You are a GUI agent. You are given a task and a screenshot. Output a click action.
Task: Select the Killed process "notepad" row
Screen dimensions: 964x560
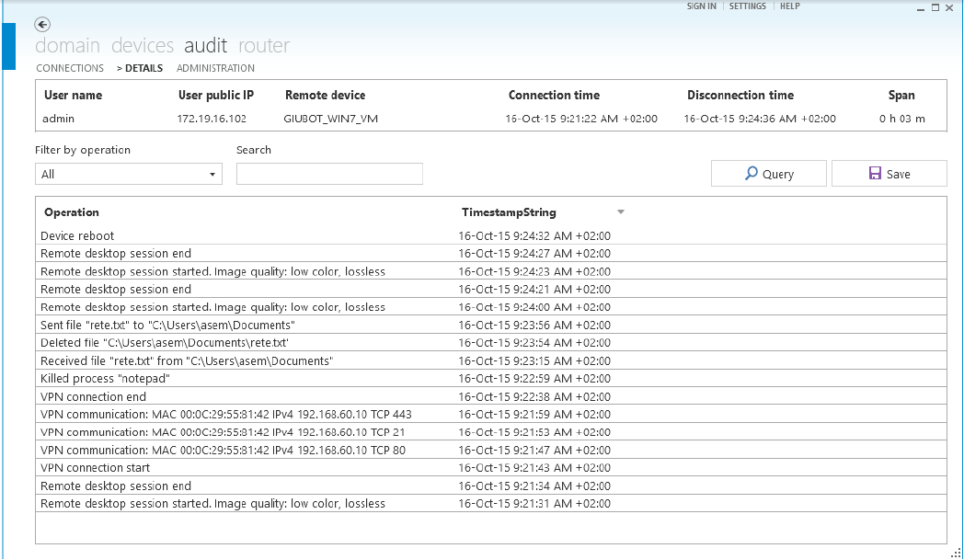coord(490,379)
